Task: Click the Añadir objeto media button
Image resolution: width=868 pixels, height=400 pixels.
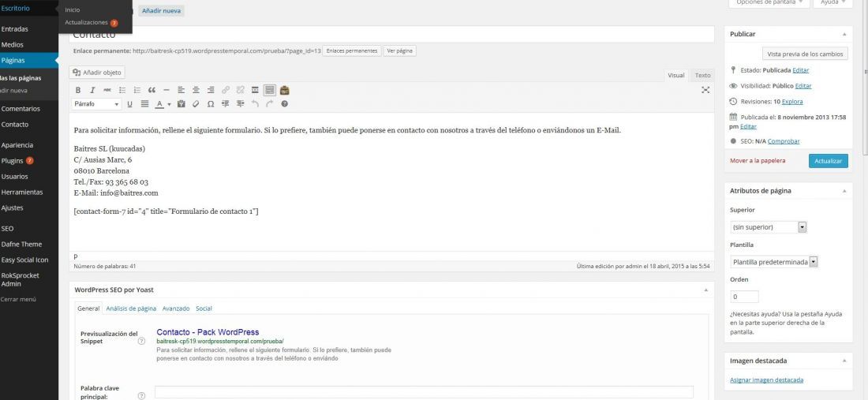Action: (x=97, y=73)
